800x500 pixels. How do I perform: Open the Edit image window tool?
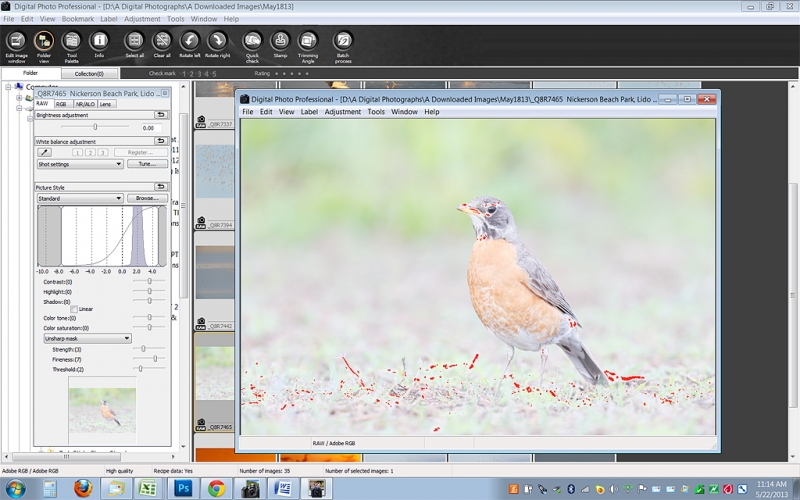pos(16,46)
